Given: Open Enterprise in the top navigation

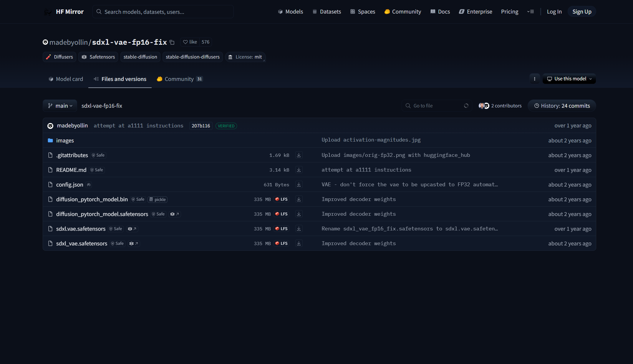Looking at the screenshot, I should pos(475,12).
